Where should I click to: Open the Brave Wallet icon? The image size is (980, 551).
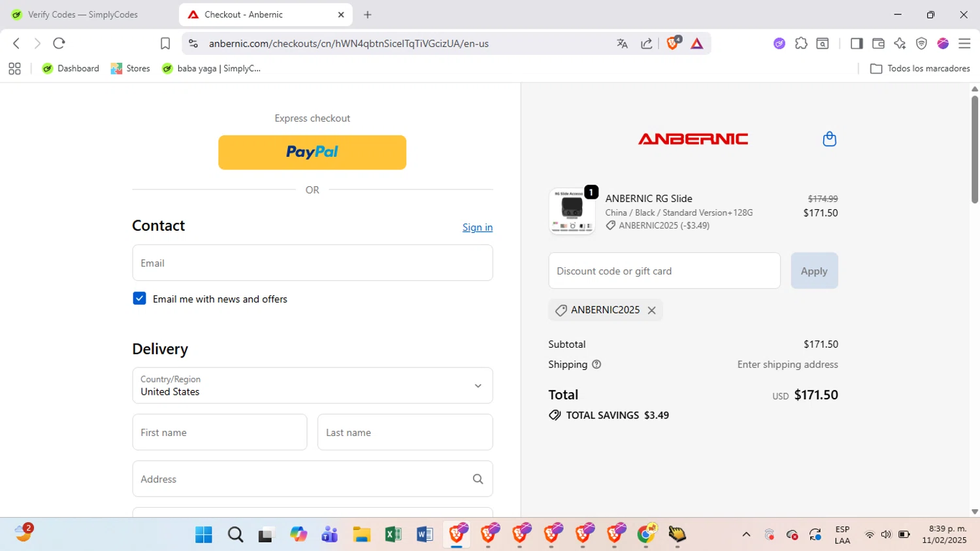(878, 43)
